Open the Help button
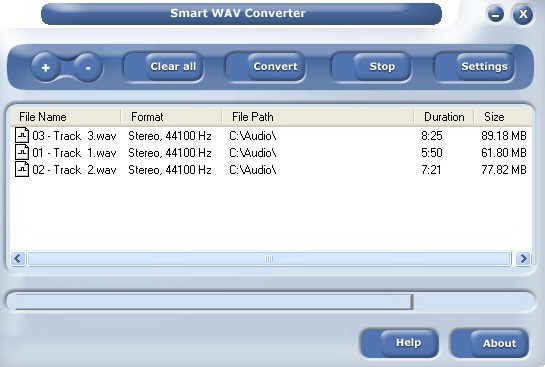The image size is (545, 367). 399,343
